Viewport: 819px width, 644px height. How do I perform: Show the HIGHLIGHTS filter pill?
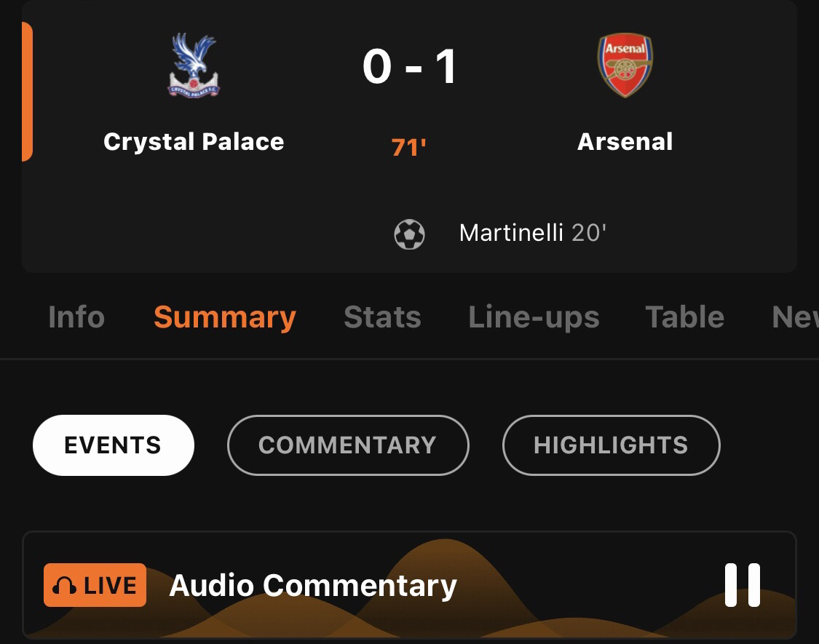point(611,445)
